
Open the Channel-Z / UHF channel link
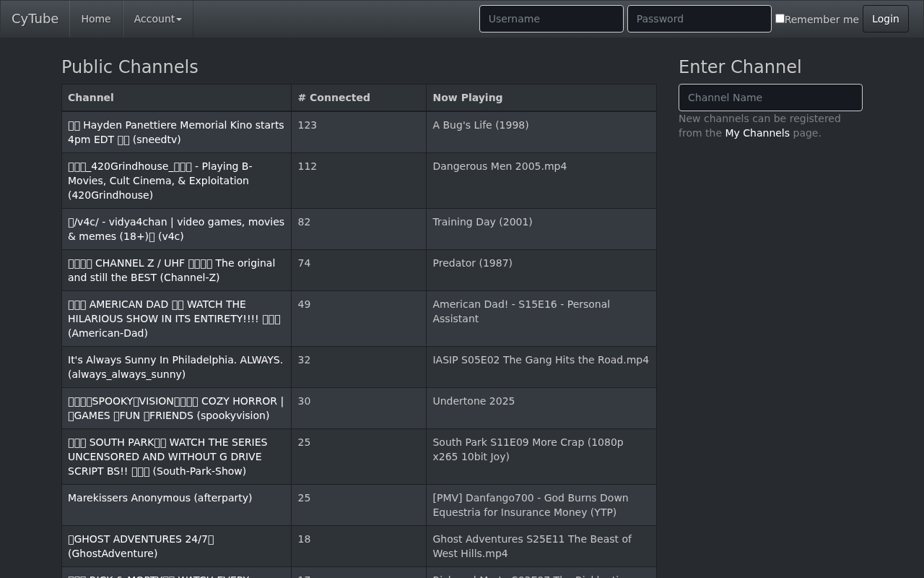(x=171, y=270)
